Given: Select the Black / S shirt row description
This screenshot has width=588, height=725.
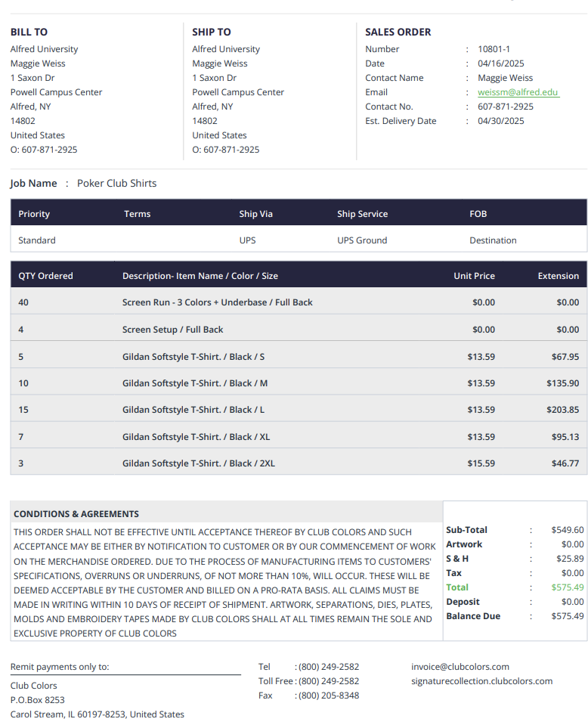Looking at the screenshot, I should tap(193, 357).
